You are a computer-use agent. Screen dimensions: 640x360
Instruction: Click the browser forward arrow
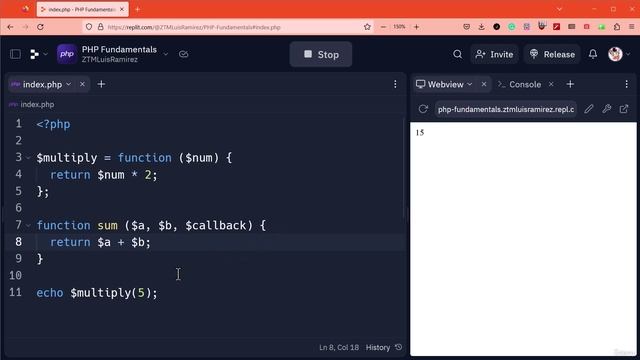[x=25, y=27]
